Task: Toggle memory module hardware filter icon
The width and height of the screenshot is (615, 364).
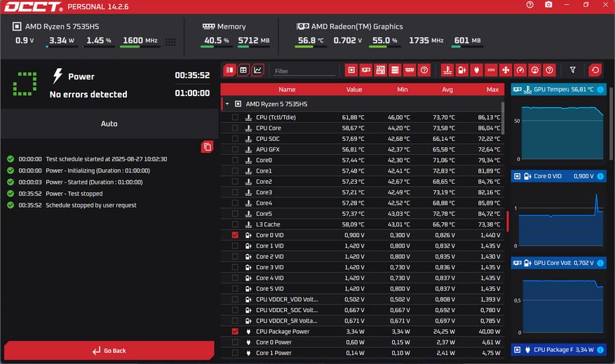Action: tap(410, 70)
